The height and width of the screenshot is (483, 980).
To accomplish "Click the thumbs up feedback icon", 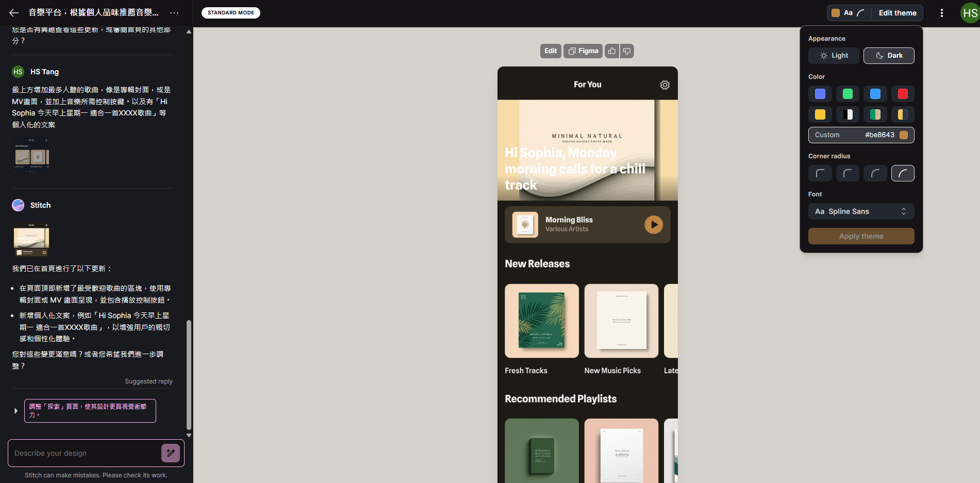I will point(612,51).
